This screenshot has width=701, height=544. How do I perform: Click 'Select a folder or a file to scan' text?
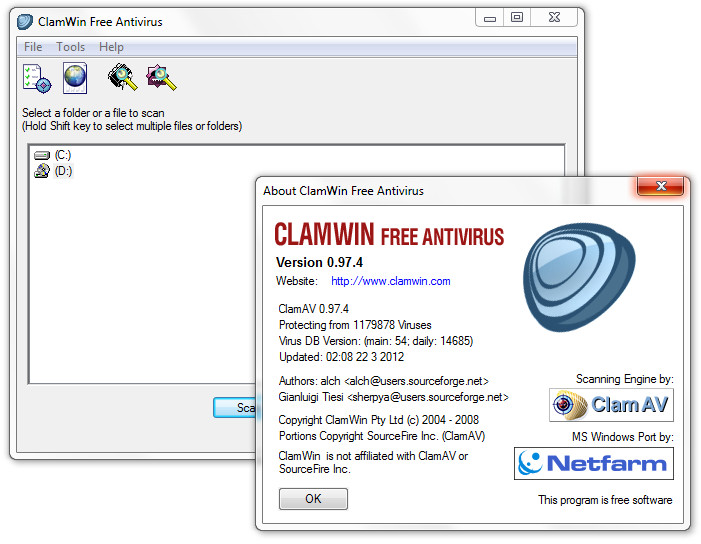coord(93,113)
